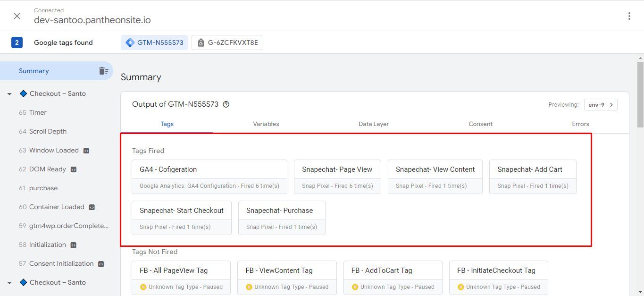The image size is (644, 296).
Task: Switch to the Consent tab
Action: pyautogui.click(x=480, y=124)
